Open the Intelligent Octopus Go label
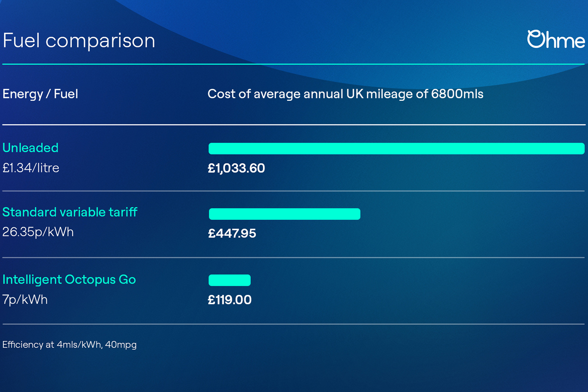Screen dimensions: 588x392 (x=69, y=279)
